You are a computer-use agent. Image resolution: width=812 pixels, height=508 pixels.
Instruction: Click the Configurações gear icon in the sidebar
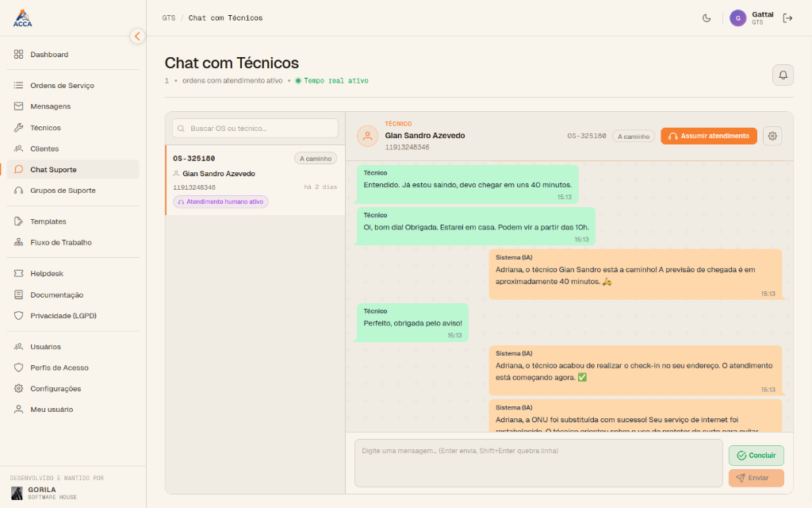[x=19, y=388]
